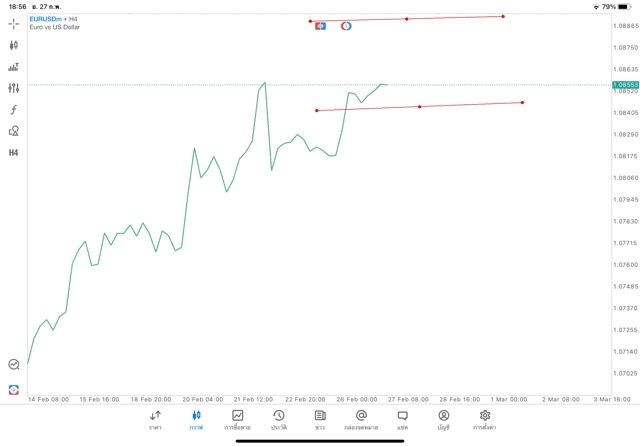Open the EURUSDm symbol selector
The height and width of the screenshot is (447, 640).
click(47, 19)
